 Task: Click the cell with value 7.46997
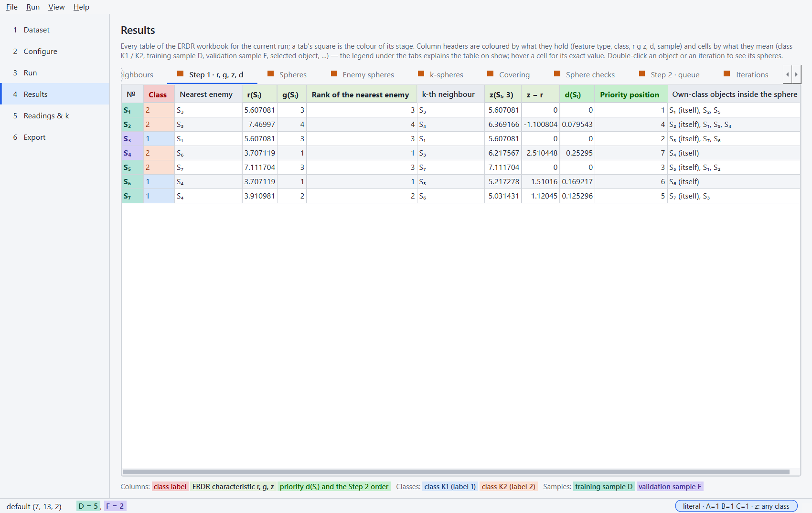tap(259, 125)
